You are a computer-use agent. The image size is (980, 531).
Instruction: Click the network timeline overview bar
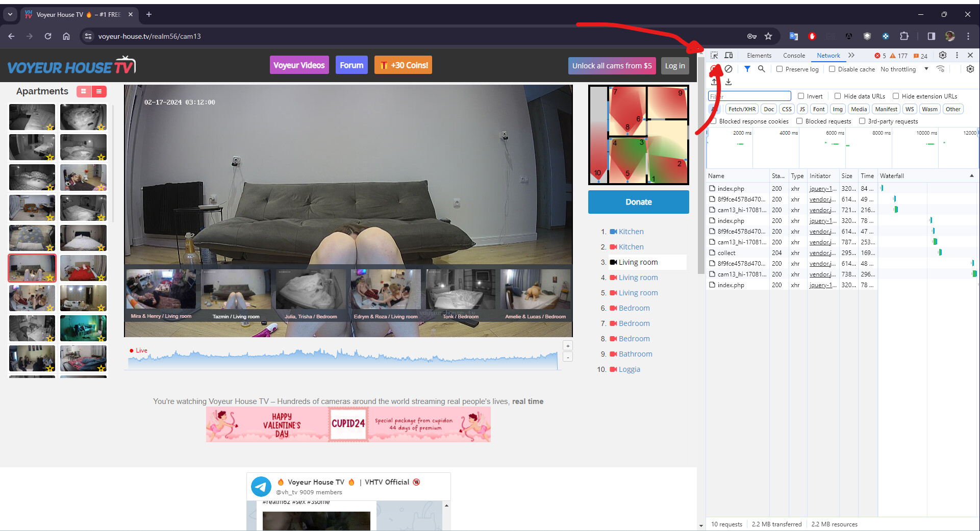point(842,148)
